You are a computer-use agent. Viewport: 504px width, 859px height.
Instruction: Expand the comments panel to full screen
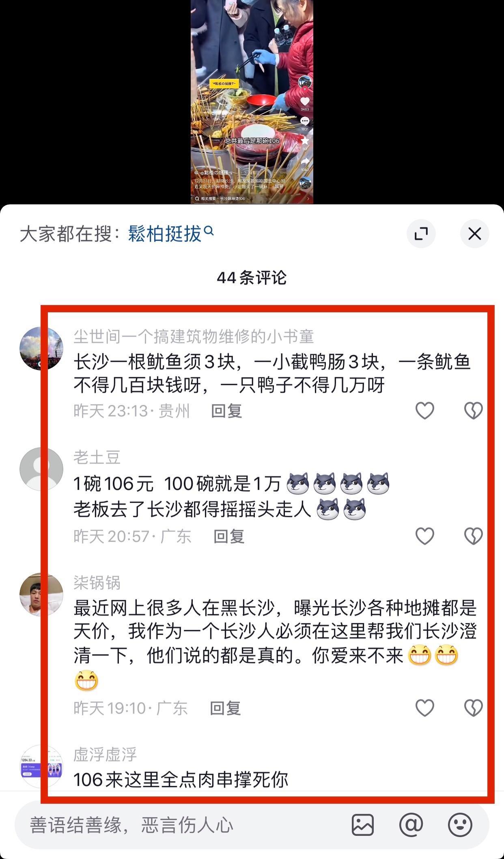421,234
